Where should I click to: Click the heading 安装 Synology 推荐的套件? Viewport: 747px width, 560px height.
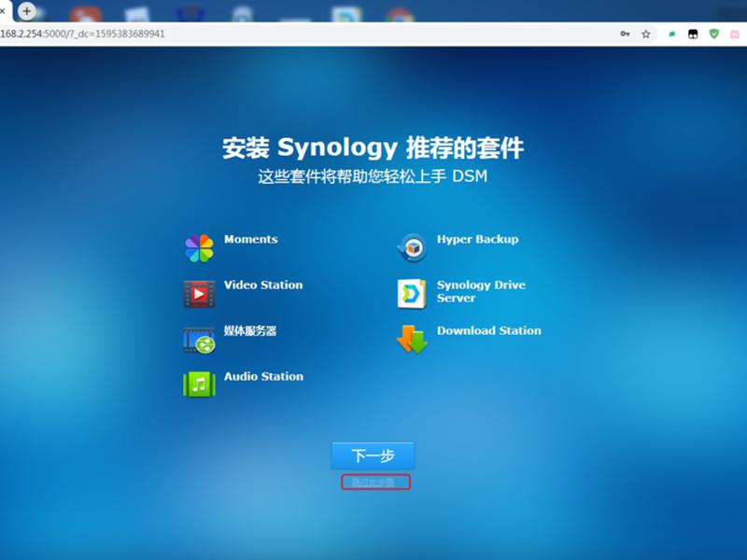coord(373,147)
